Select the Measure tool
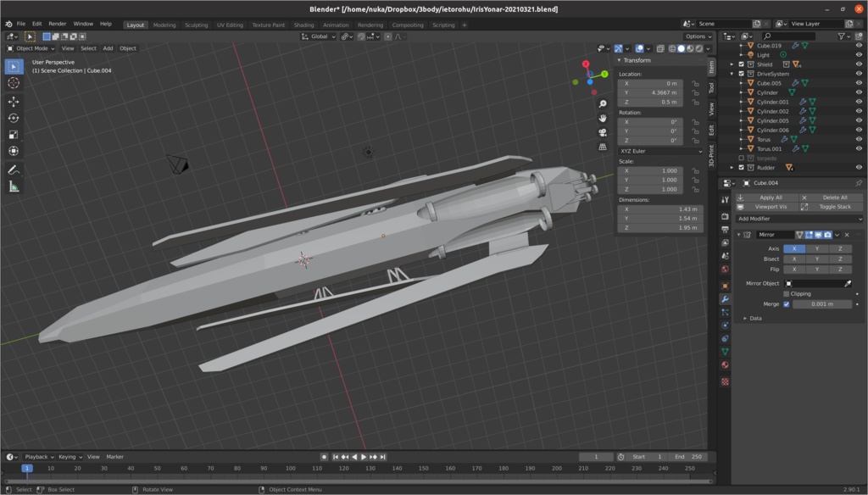Viewport: 868px width, 495px height. (14, 186)
